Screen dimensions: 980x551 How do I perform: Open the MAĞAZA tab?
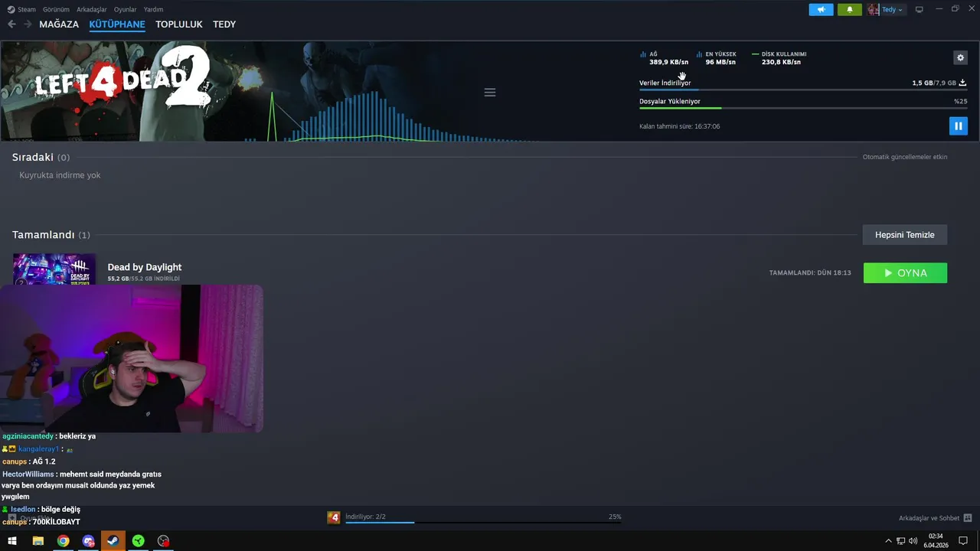click(59, 24)
